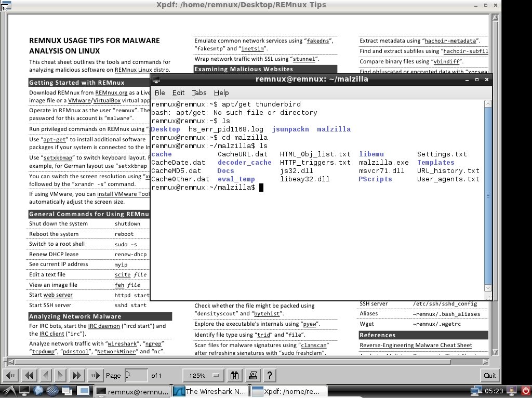Click the Xpdf print icon
This screenshot has height=398, width=532.
click(252, 375)
